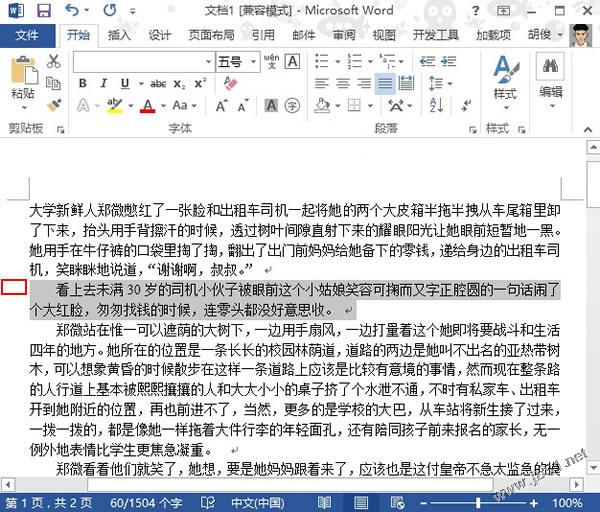Switch to the 插入 tab
The width and height of the screenshot is (600, 512).
click(x=119, y=35)
